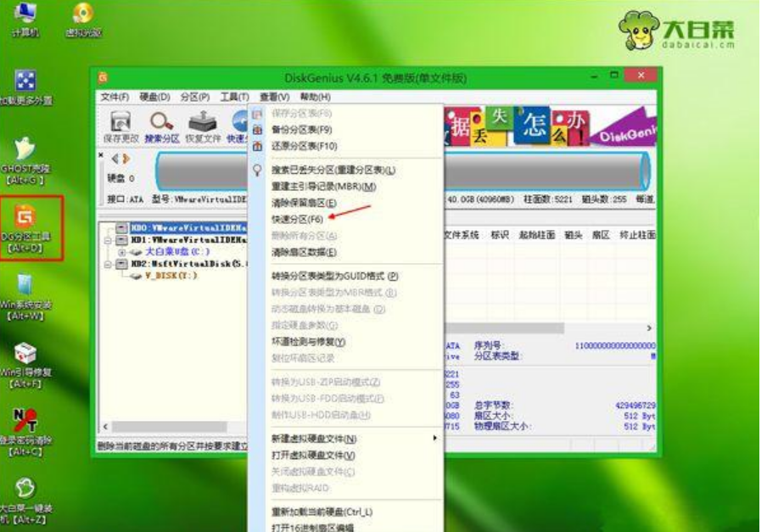Open the Win引导修复 desktop icon
The image size is (767, 532).
[26, 365]
